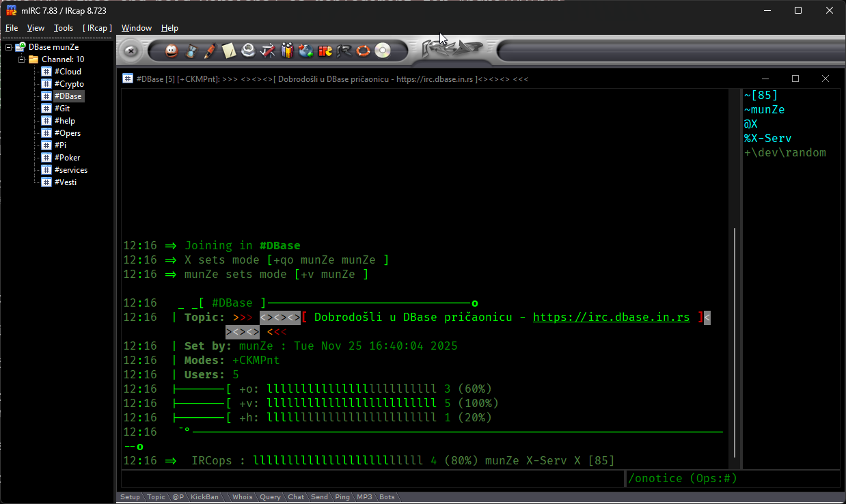Collapse the Channel: 10 tree node
Screen dimensions: 846x504
coord(22,59)
